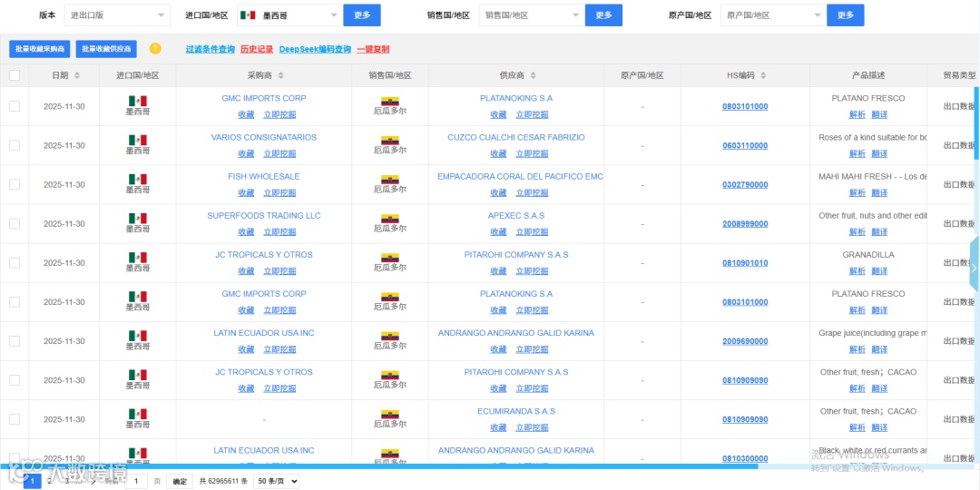Check the Grape juice row checkbox
The height and width of the screenshot is (490, 980).
[x=15, y=341]
